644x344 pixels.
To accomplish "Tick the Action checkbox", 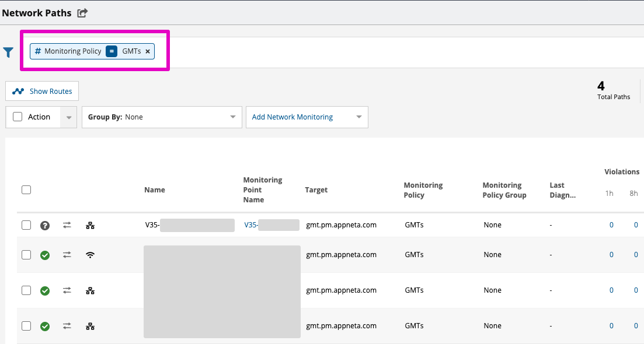I will (18, 117).
